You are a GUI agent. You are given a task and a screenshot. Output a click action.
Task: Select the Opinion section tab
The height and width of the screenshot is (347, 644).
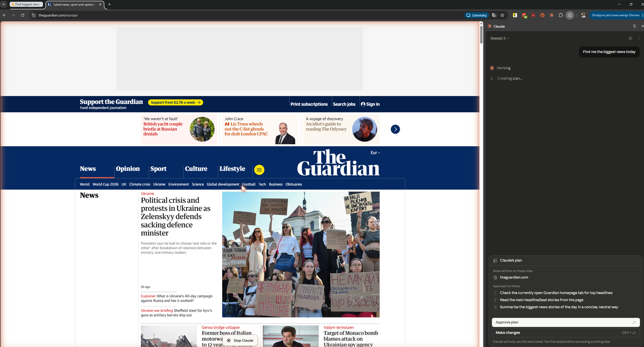(128, 169)
